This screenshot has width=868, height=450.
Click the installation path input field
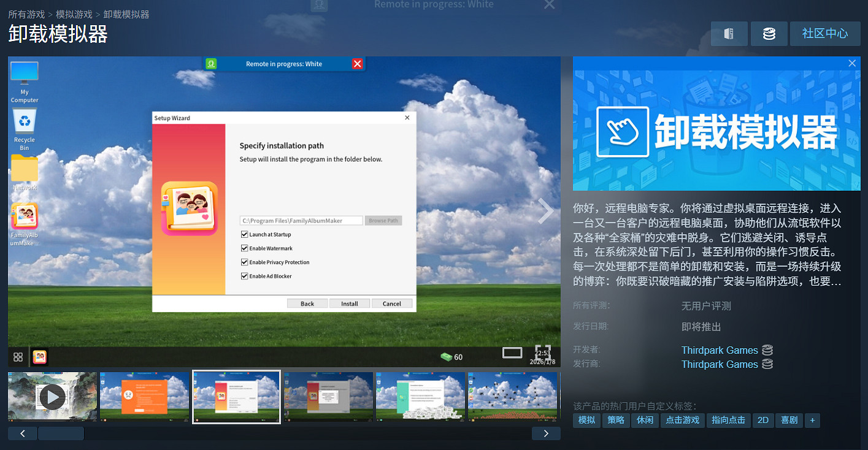tap(301, 220)
